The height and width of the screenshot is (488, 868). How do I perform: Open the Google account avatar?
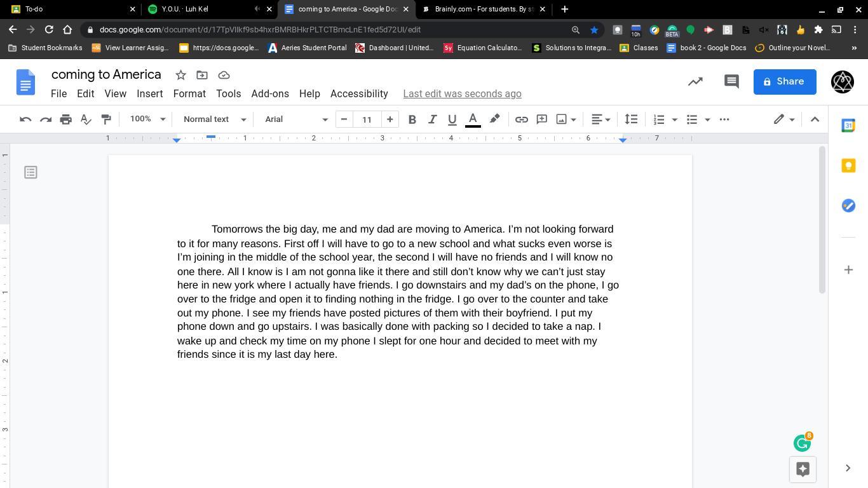pos(843,81)
